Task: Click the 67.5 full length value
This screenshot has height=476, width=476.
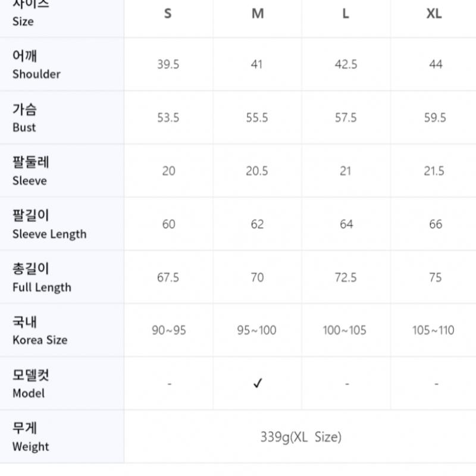Action: [168, 277]
